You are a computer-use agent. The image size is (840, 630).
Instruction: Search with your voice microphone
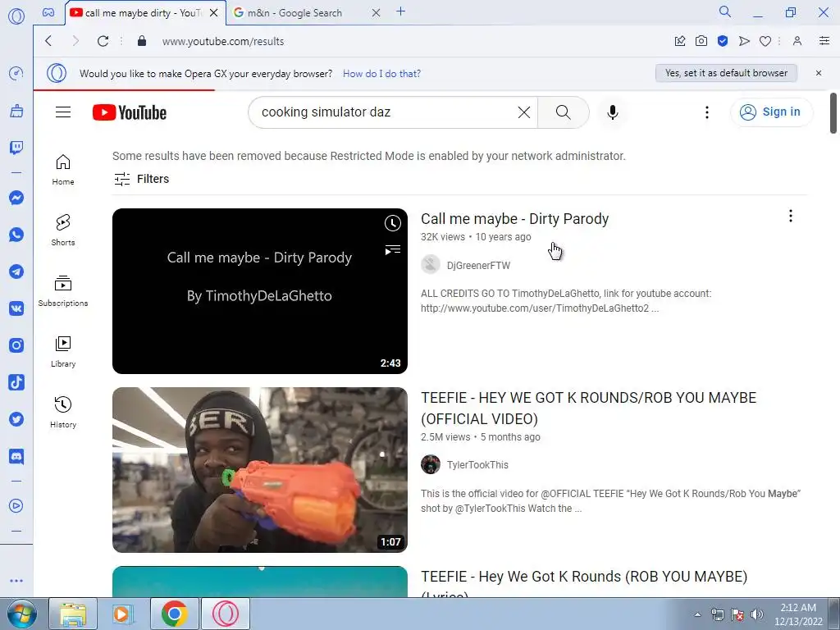click(x=613, y=112)
